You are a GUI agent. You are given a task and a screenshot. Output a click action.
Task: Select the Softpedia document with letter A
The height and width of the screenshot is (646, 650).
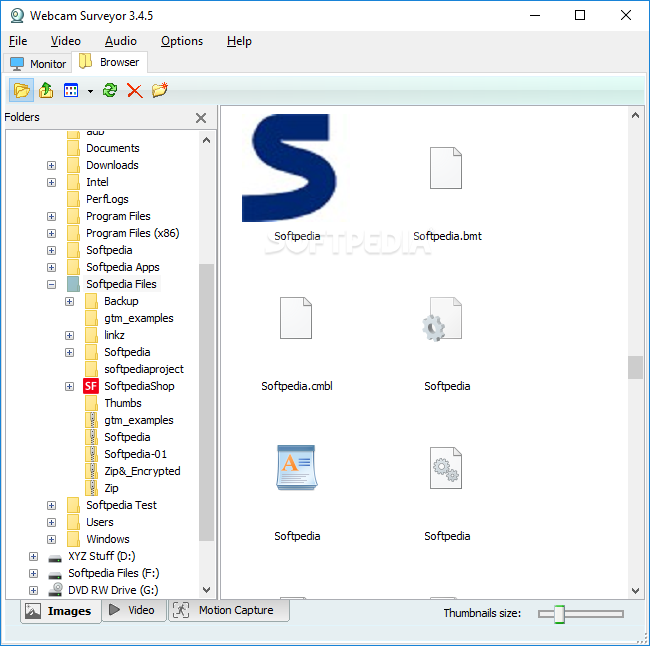click(x=297, y=468)
